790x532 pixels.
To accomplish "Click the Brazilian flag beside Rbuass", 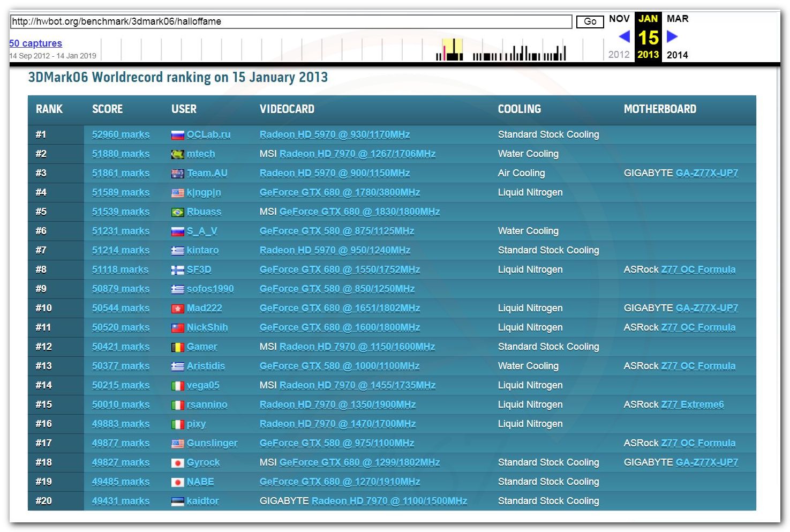I will (x=177, y=212).
